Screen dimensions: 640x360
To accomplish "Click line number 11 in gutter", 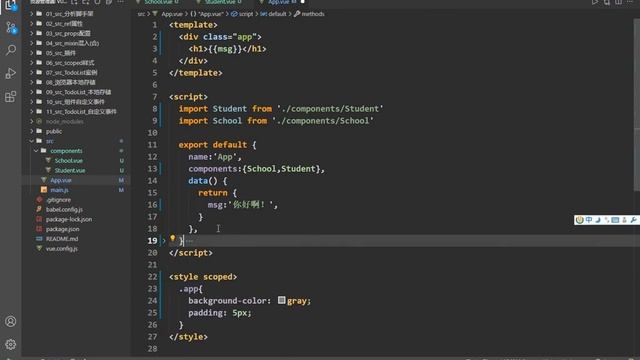I will coord(152,145).
